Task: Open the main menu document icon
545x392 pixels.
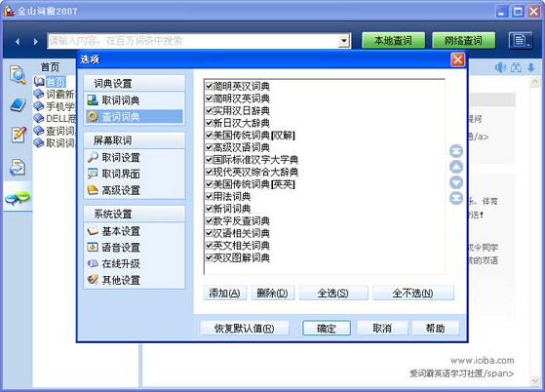Action: tap(520, 41)
